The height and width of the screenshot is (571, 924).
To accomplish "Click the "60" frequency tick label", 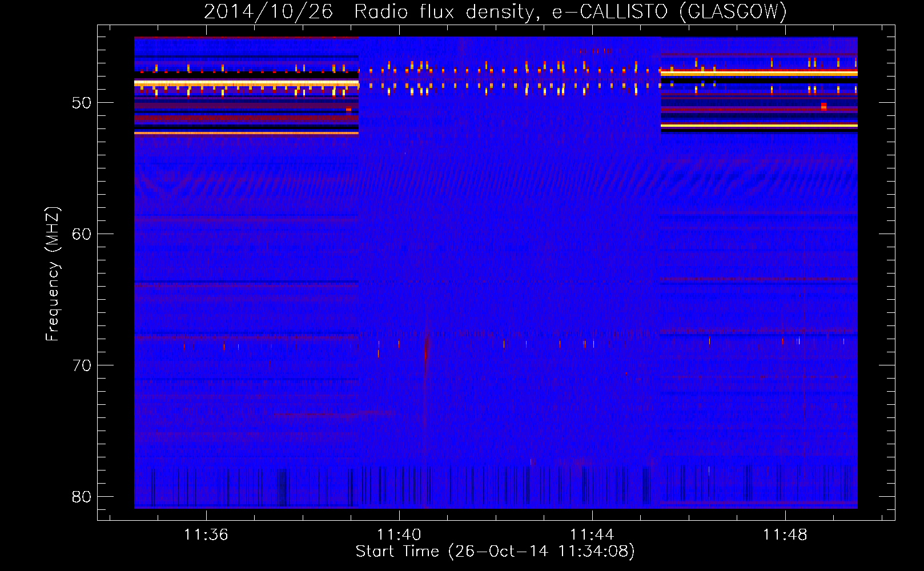I will (82, 234).
